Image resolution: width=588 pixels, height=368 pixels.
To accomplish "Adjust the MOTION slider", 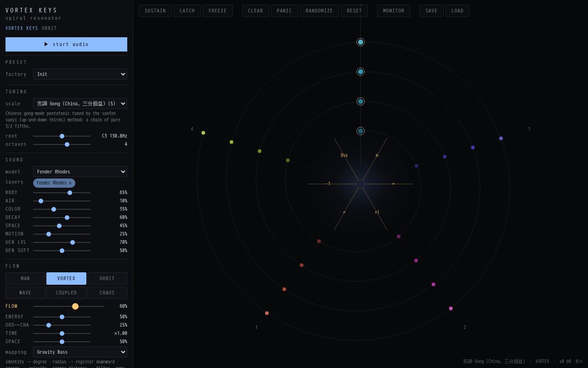I will click(x=62, y=234).
